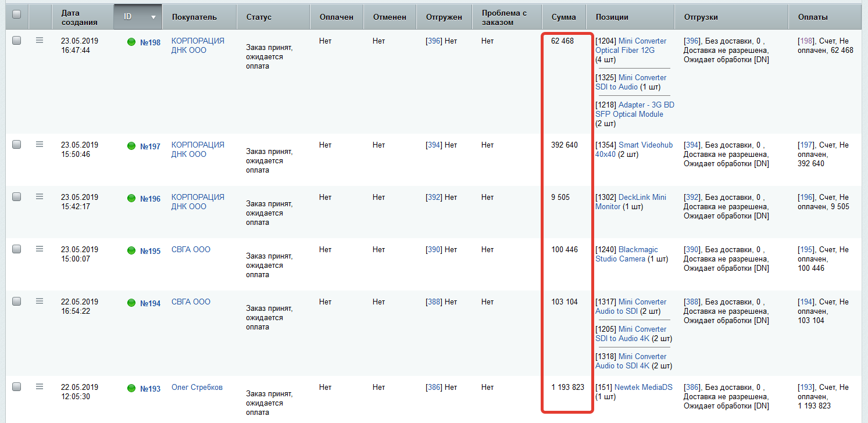This screenshot has height=423, width=868.
Task: Open row actions menu for order №193
Action: (40, 386)
